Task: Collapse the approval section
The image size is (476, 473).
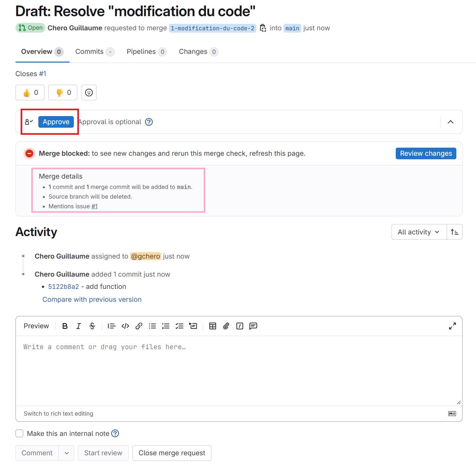Action: click(451, 122)
